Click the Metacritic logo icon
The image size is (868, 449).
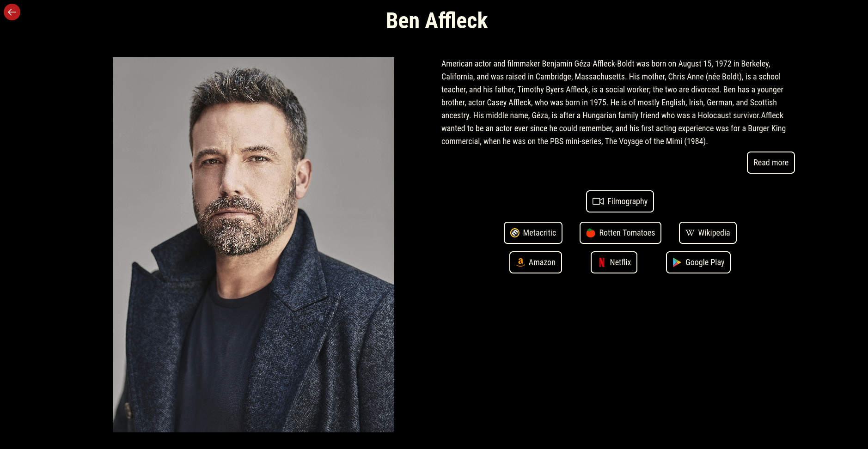click(x=515, y=233)
